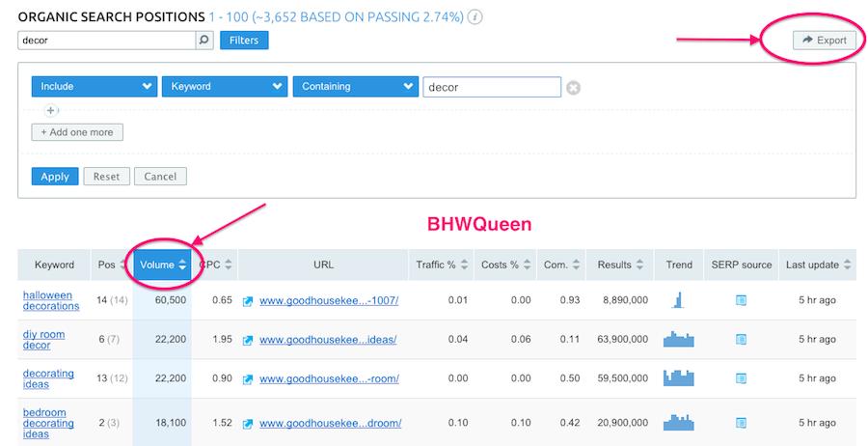Click the Filters button
The width and height of the screenshot is (868, 446).
pyautogui.click(x=244, y=41)
